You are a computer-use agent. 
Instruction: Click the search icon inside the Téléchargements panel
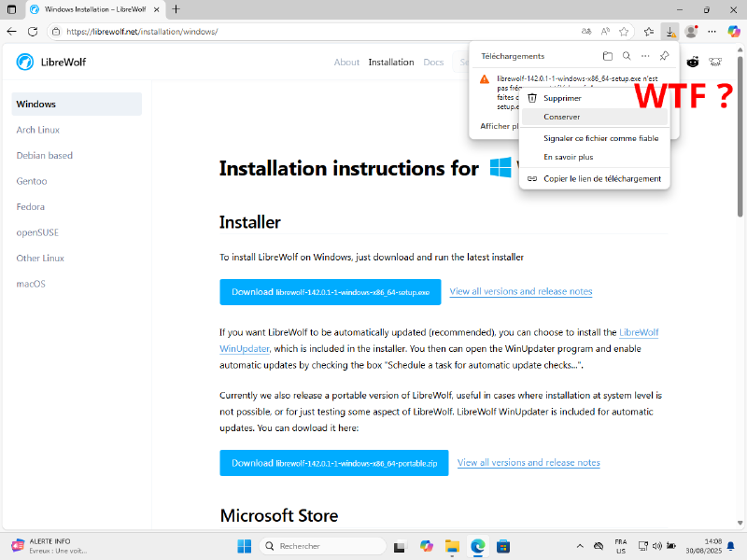coord(627,56)
